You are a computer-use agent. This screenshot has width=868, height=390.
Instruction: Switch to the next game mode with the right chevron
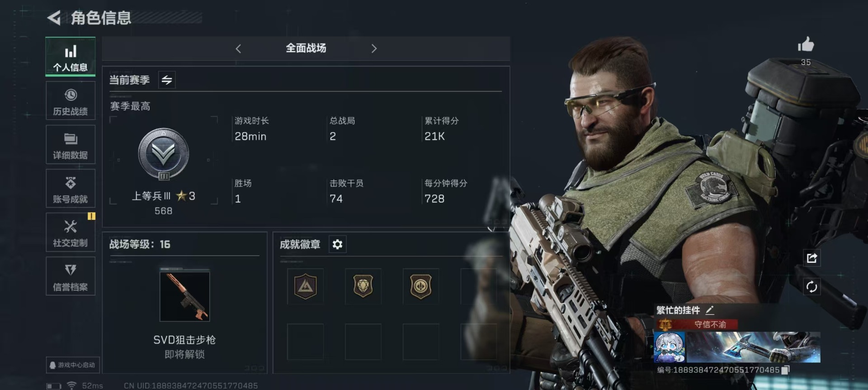tap(374, 48)
